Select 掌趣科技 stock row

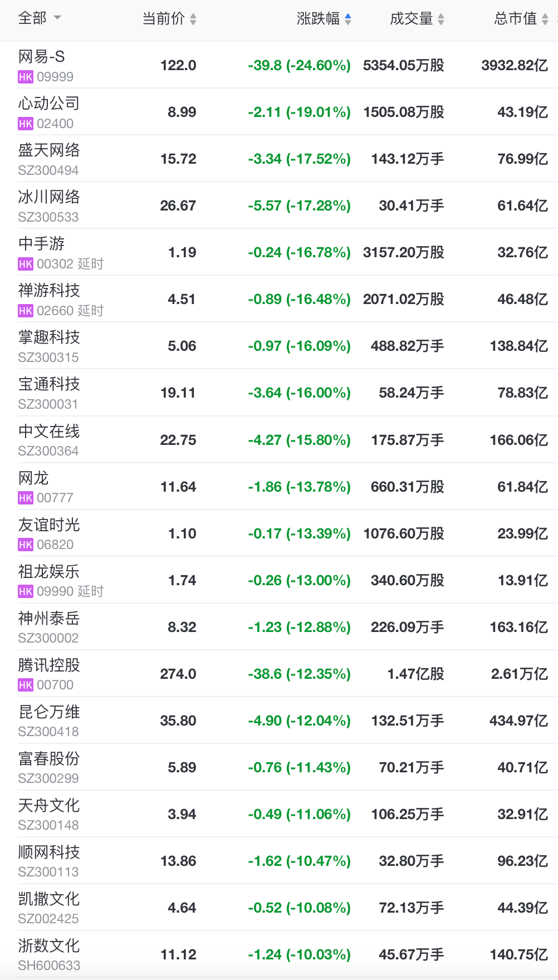click(279, 346)
